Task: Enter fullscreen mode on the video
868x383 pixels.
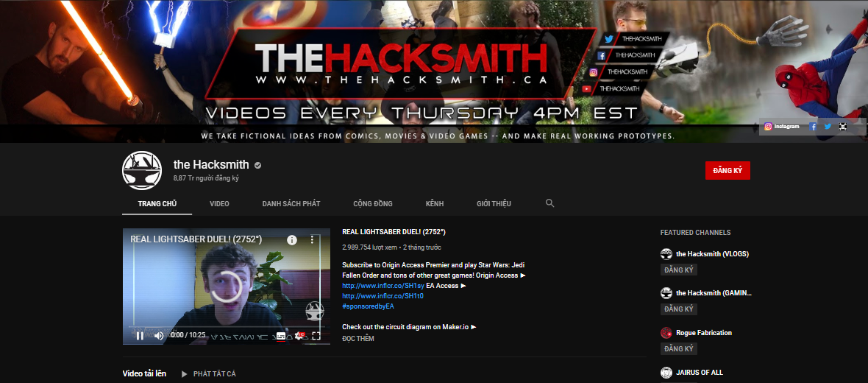Action: 316,336
